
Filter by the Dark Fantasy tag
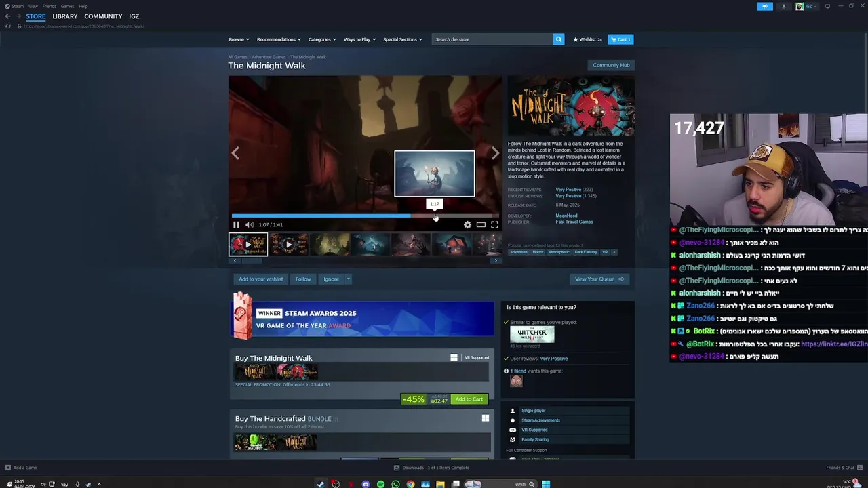click(586, 252)
